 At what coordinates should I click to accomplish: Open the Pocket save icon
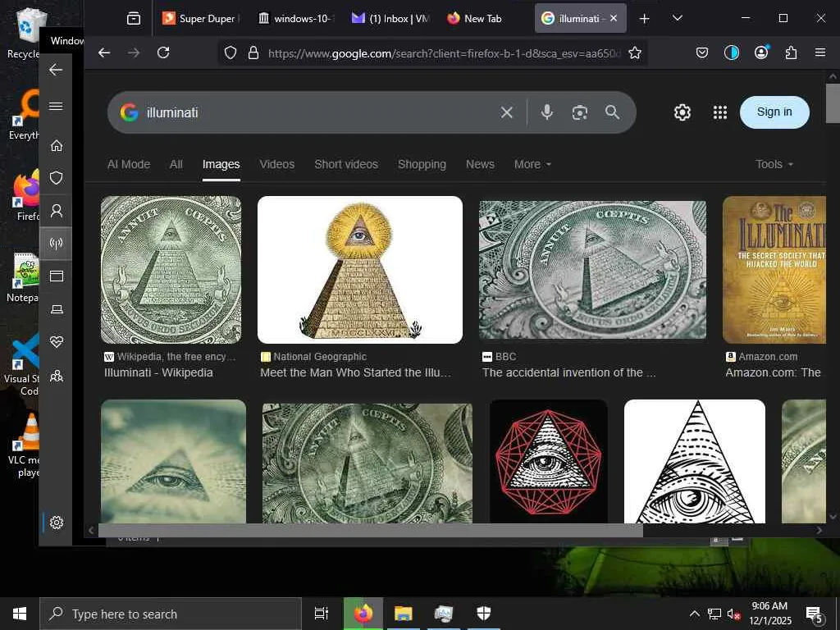[x=702, y=52]
